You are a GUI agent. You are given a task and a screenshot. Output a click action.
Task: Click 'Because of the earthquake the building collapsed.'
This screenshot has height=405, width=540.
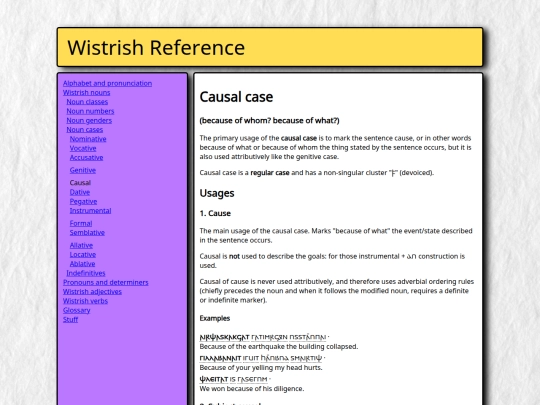coord(279,347)
